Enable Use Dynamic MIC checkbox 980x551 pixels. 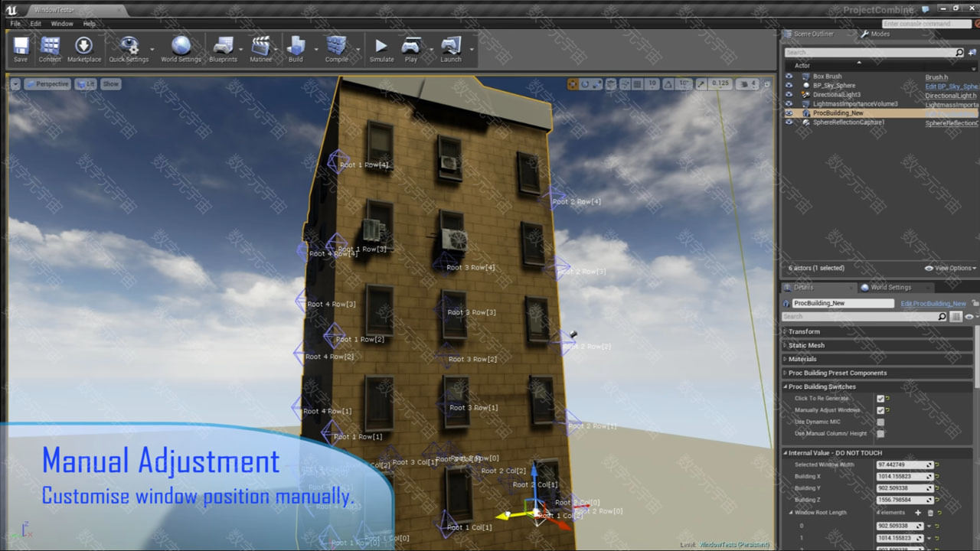pos(880,422)
